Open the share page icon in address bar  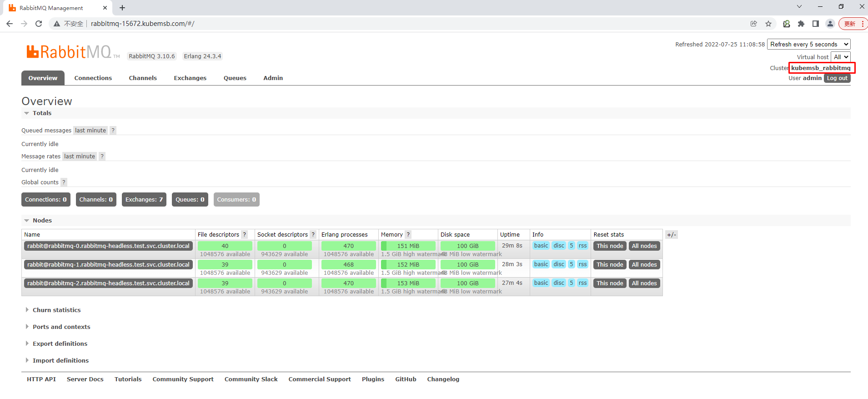[754, 24]
